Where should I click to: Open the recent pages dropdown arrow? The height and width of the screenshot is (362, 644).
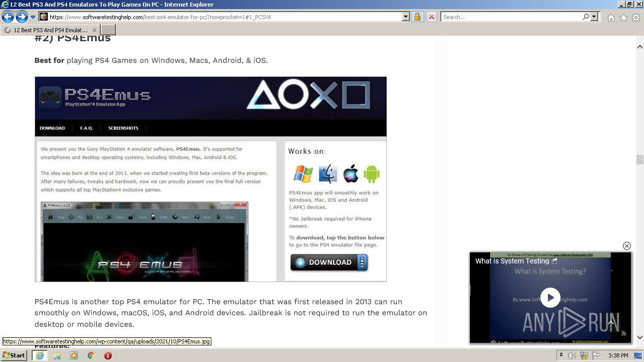[x=33, y=17]
